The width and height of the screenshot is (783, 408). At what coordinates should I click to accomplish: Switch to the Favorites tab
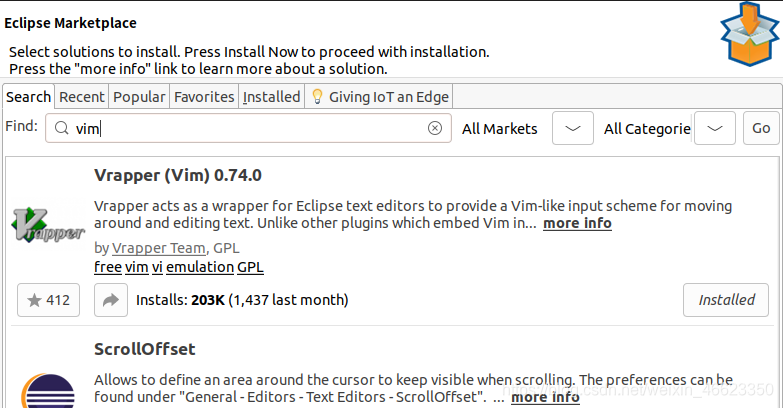204,97
